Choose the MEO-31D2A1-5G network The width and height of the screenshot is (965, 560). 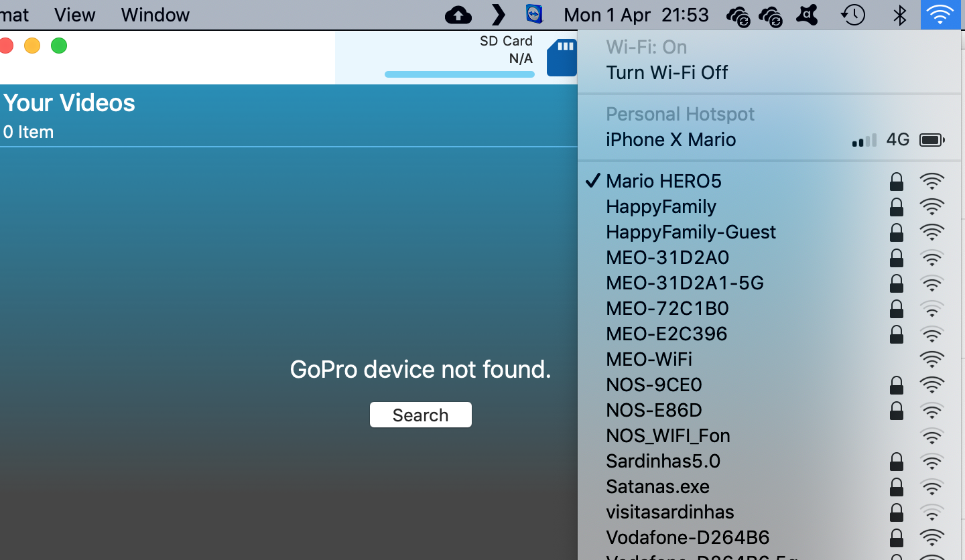click(769, 283)
